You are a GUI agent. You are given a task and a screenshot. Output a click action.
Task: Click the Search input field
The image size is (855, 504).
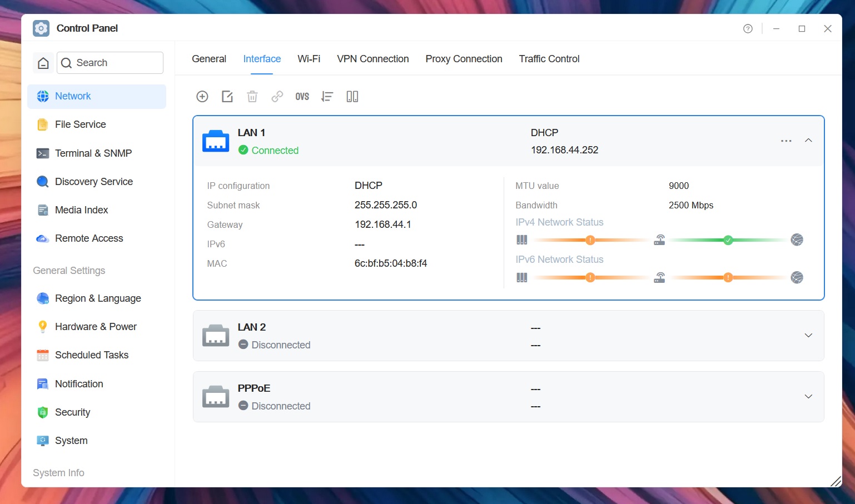click(x=110, y=63)
